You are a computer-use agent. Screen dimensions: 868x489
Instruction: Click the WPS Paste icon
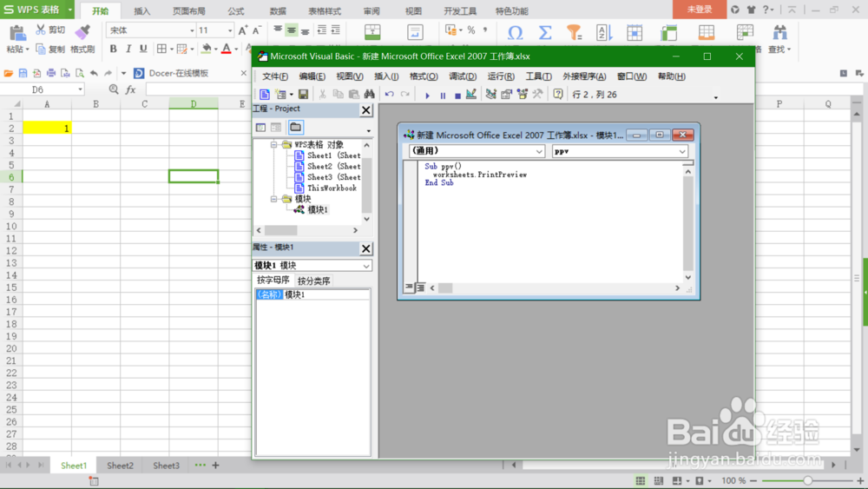(17, 33)
